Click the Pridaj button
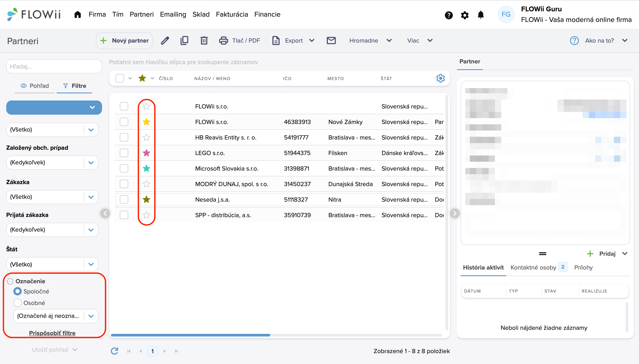The width and height of the screenshot is (639, 364). pyautogui.click(x=607, y=254)
